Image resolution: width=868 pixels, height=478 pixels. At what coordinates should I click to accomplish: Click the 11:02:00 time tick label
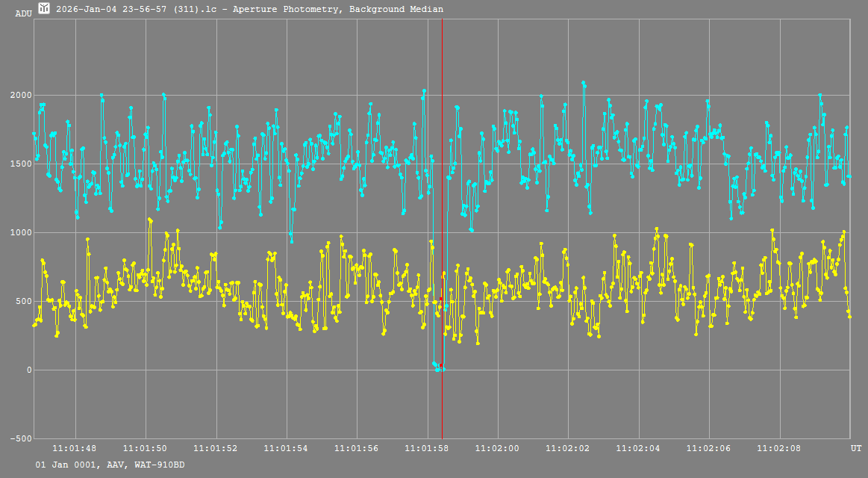point(498,448)
